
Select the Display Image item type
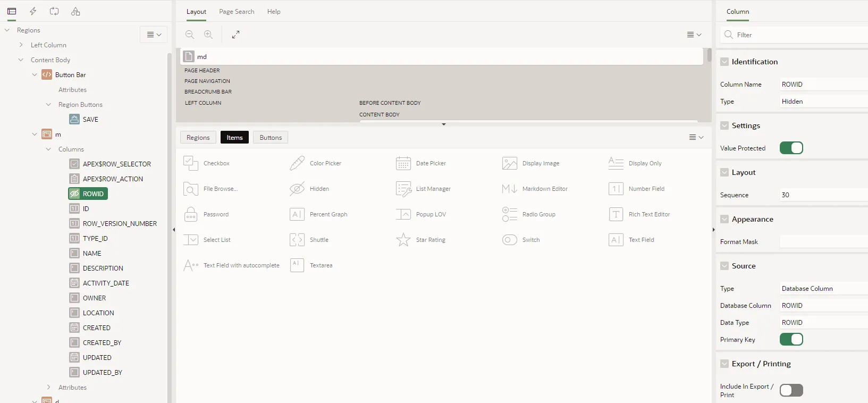coord(530,163)
